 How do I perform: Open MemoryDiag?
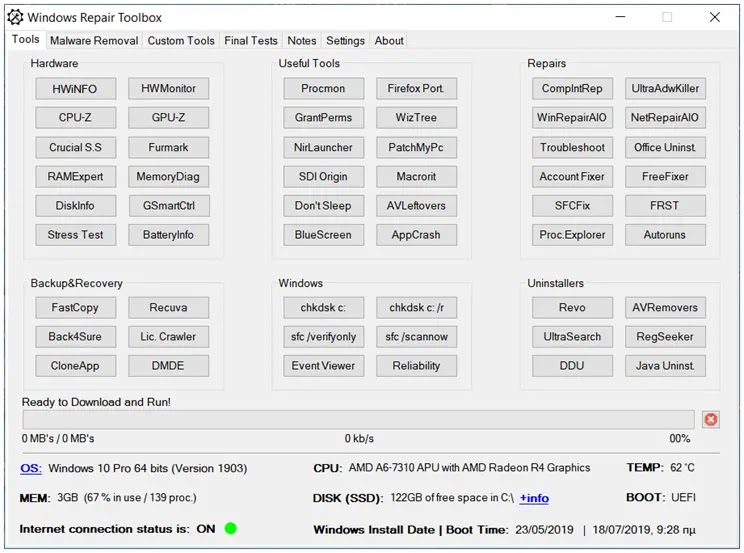168,177
